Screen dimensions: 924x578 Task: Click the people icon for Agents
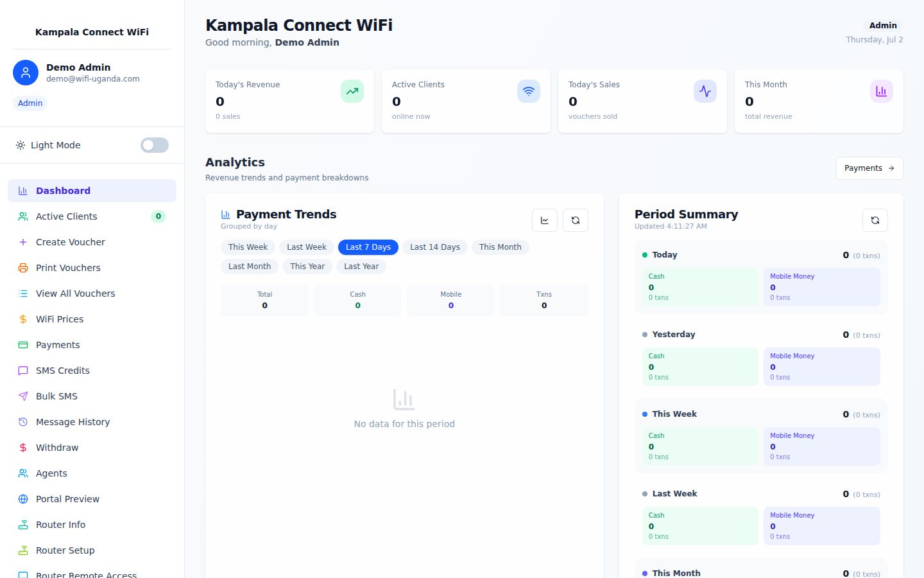pyautogui.click(x=23, y=473)
